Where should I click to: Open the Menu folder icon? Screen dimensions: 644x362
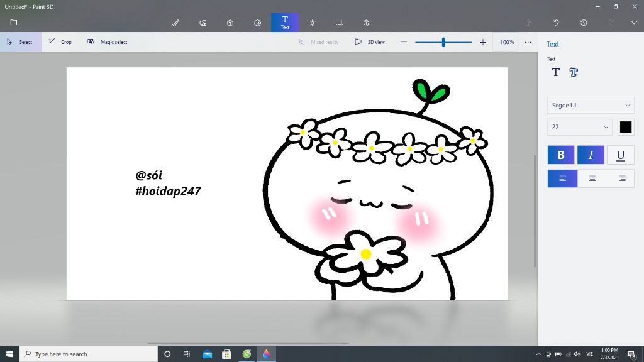pos(14,22)
